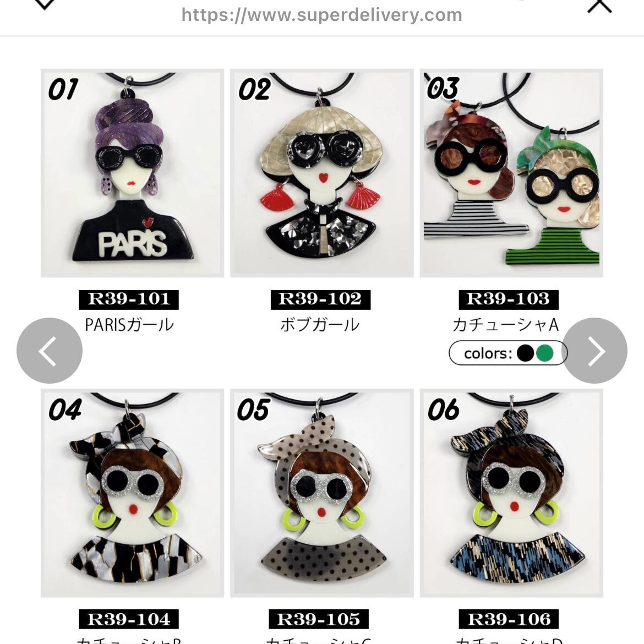Open the 05 polka dot pendant image
Viewport: 644px width, 644px height.
pyautogui.click(x=321, y=493)
